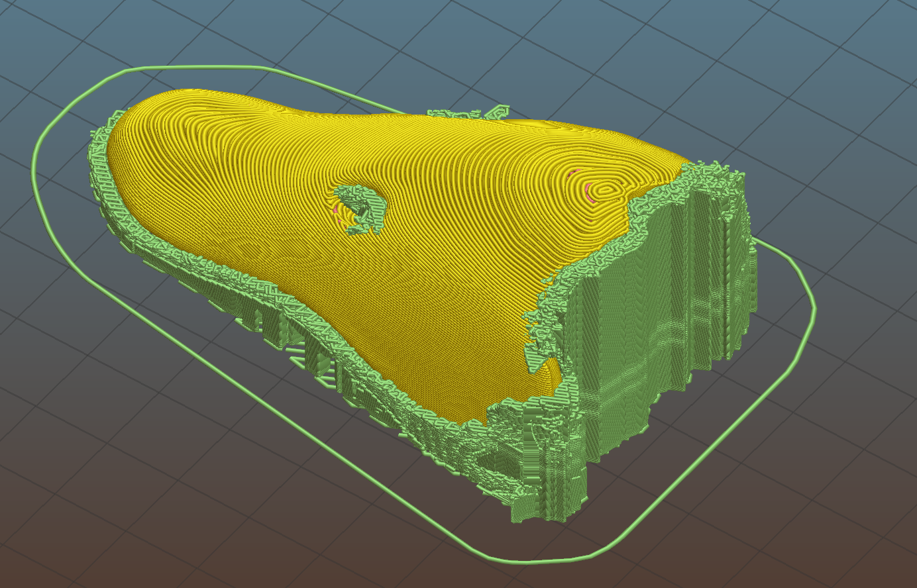Select the support-filled hole in model center
This screenshot has height=588, width=917.
click(x=362, y=209)
